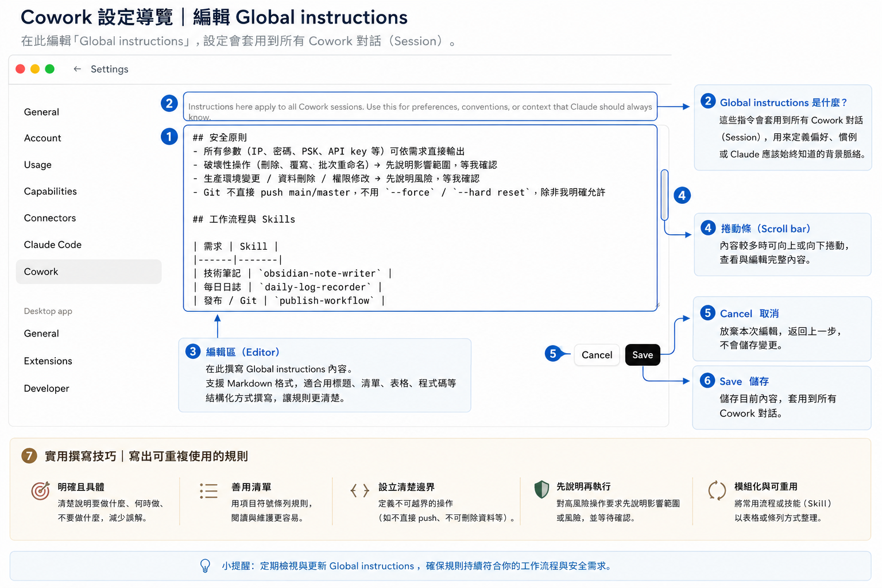This screenshot has height=588, width=882.
Task: Open General under Desktop app
Action: [41, 334]
